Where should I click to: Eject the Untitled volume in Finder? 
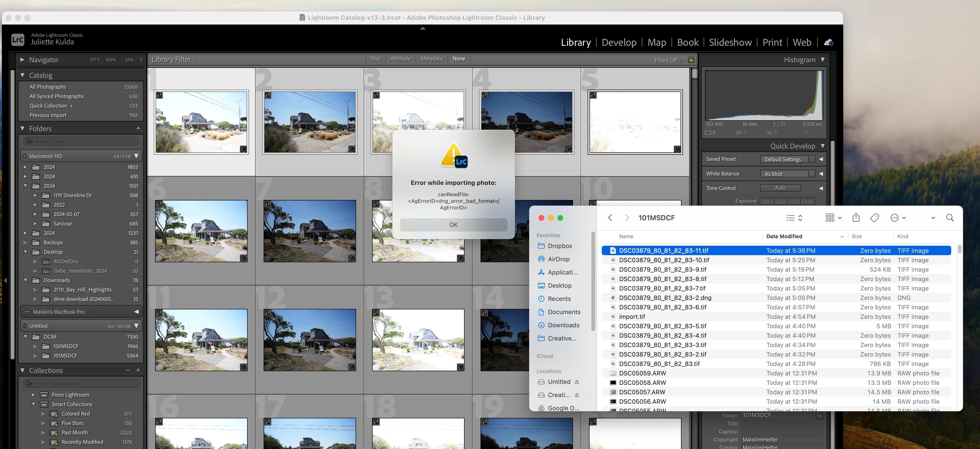[577, 382]
